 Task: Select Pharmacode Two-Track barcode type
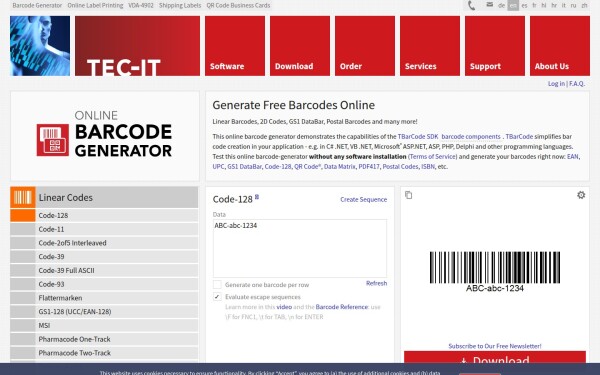coord(104,353)
